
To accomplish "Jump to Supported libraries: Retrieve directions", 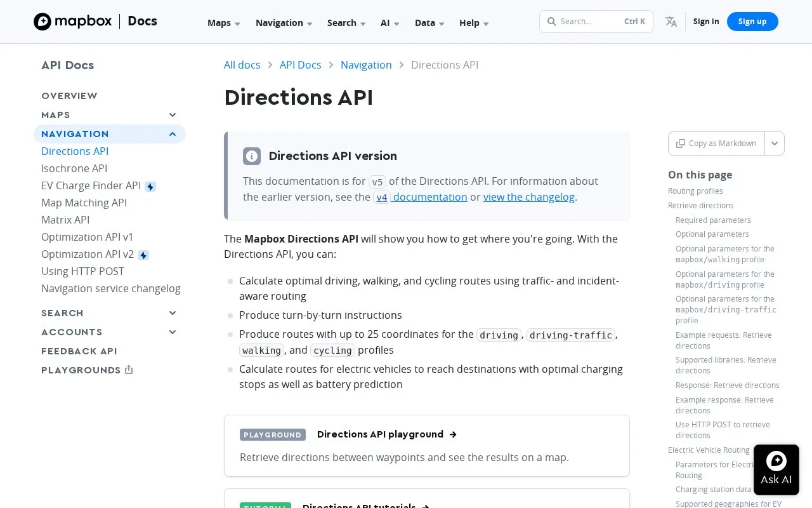I will (x=726, y=365).
